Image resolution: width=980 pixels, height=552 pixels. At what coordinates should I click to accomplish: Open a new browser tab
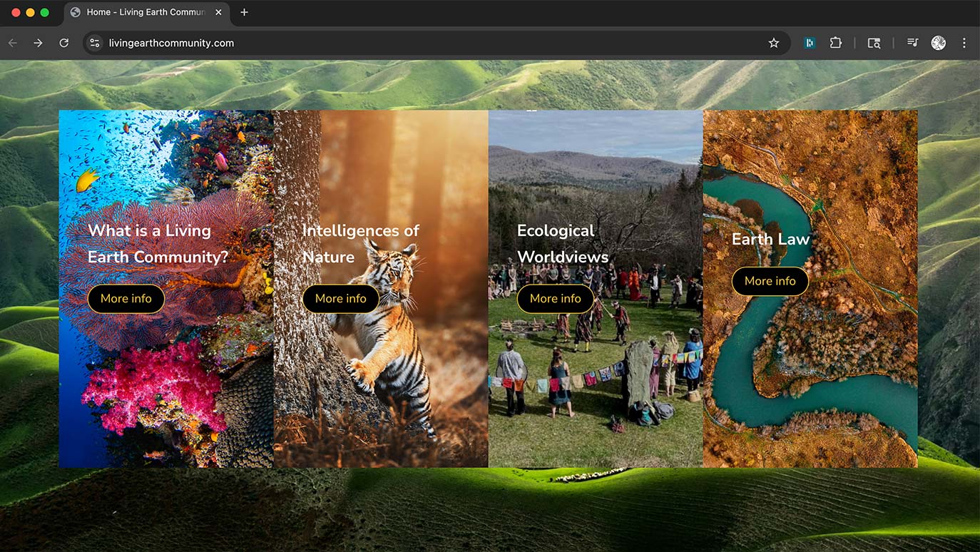pyautogui.click(x=244, y=12)
